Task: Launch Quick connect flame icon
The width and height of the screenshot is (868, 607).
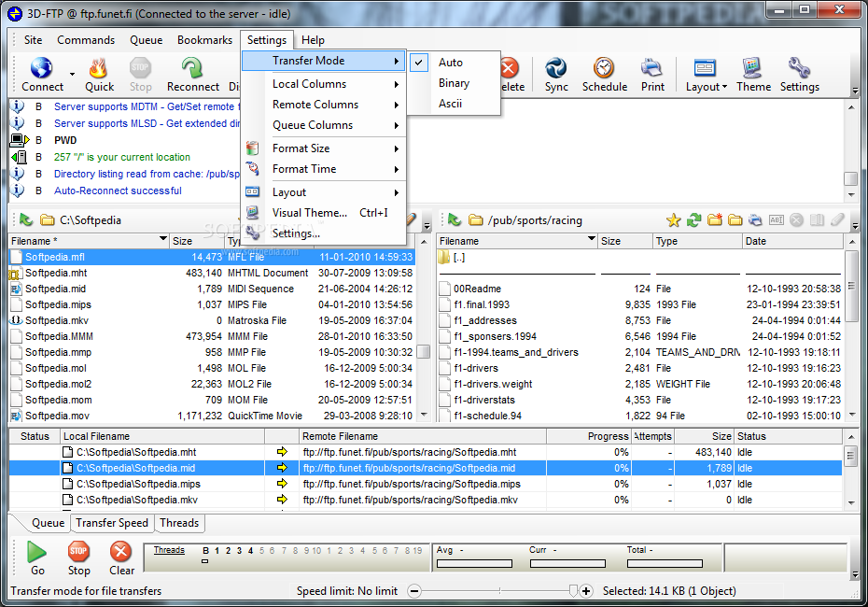Action: coord(99,68)
